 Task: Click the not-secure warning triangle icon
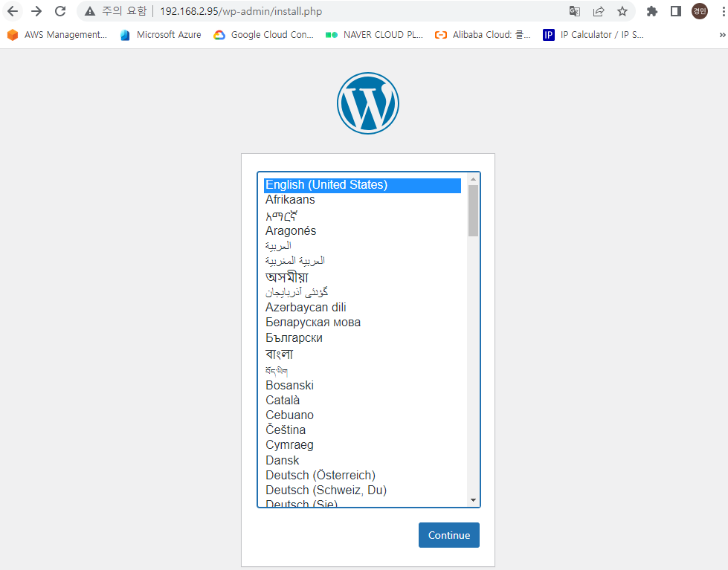90,11
